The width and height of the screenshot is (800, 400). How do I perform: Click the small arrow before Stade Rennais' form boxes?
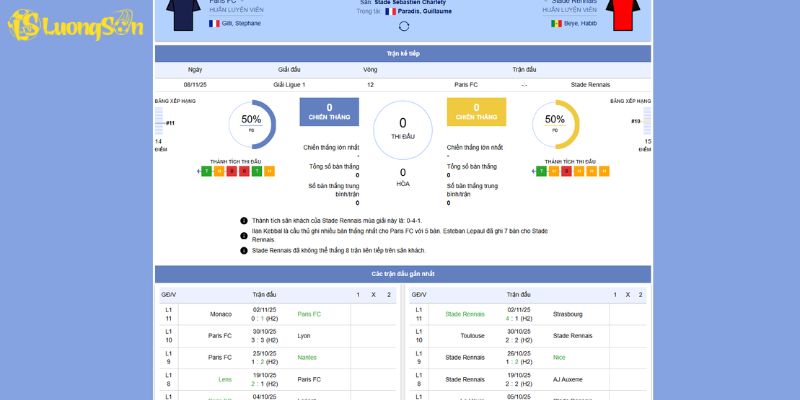tap(533, 172)
